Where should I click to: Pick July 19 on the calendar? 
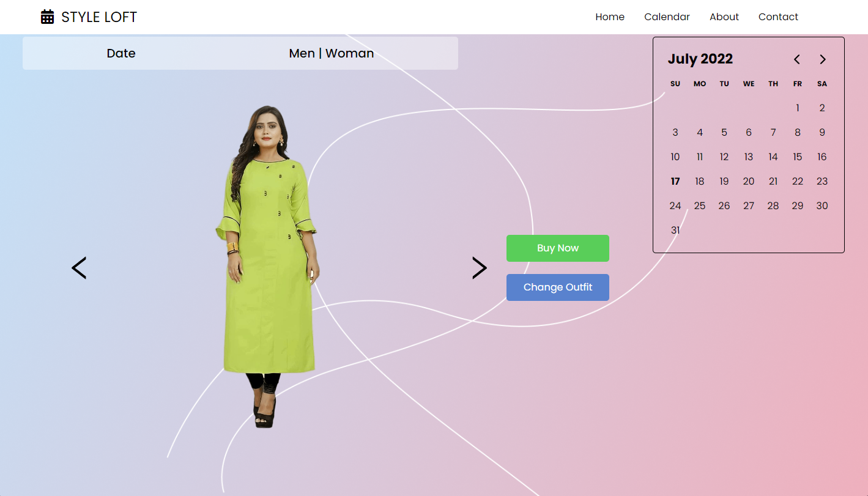click(724, 182)
